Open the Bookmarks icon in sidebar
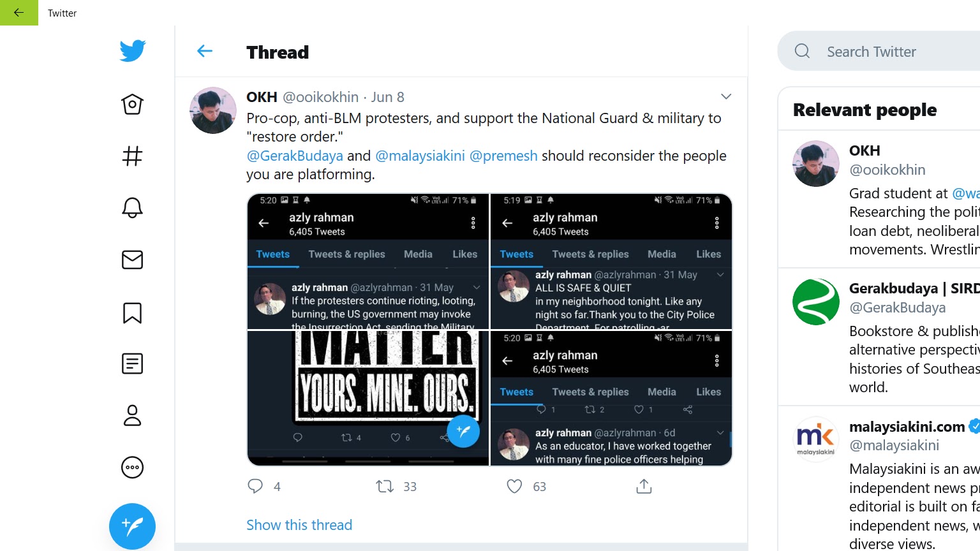 132,312
